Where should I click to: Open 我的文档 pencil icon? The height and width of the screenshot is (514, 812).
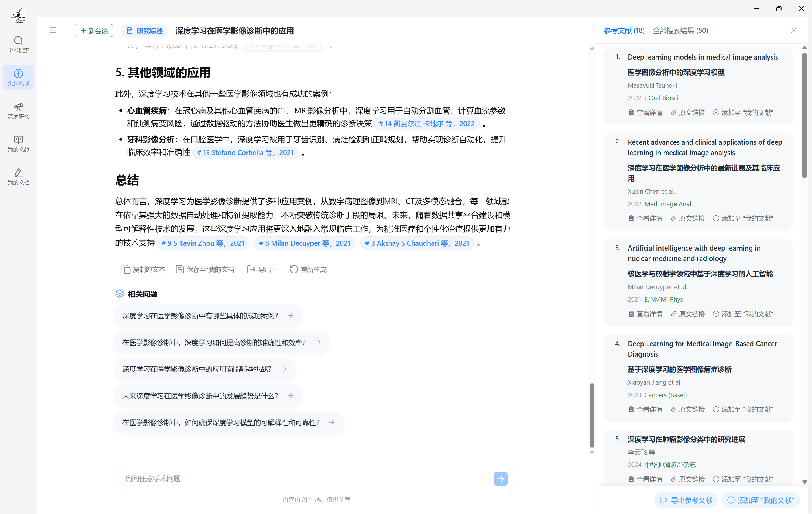click(x=19, y=173)
